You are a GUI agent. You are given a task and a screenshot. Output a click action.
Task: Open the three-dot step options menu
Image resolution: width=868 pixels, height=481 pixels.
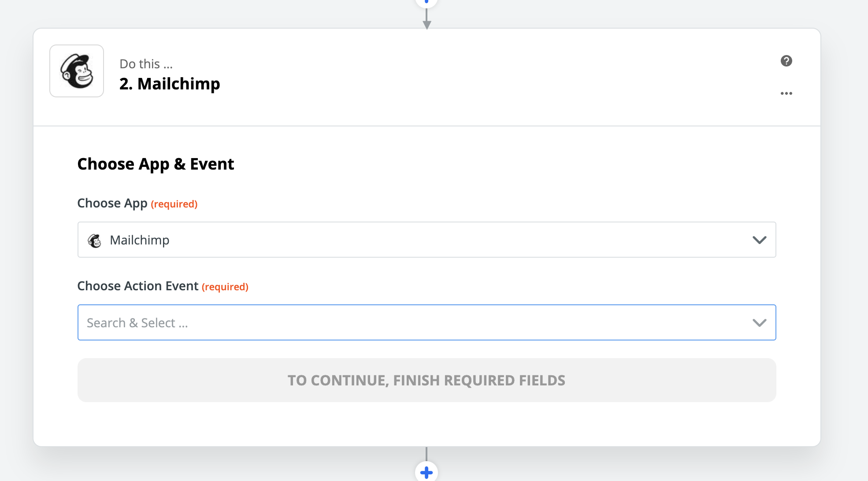786,93
